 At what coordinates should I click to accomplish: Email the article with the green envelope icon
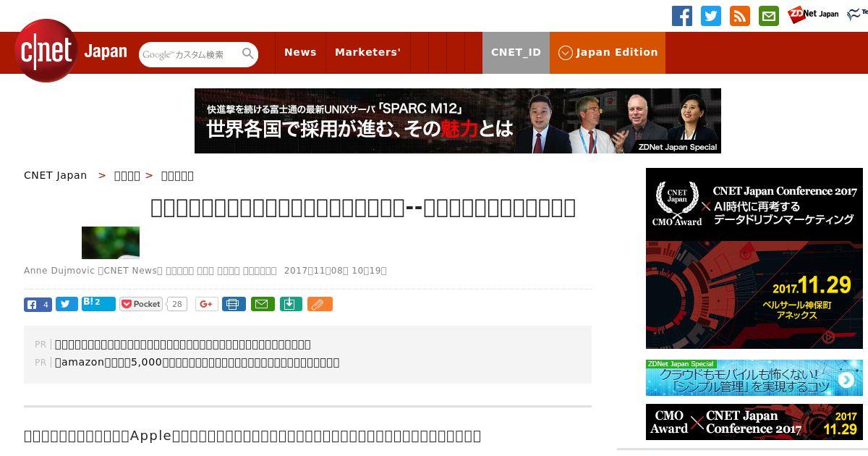coord(263,304)
